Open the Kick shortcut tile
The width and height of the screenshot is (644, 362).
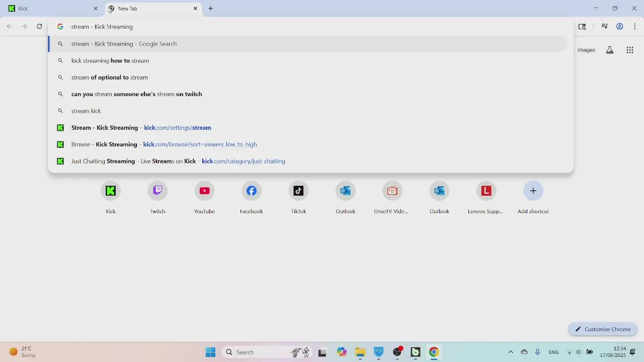coord(111,198)
